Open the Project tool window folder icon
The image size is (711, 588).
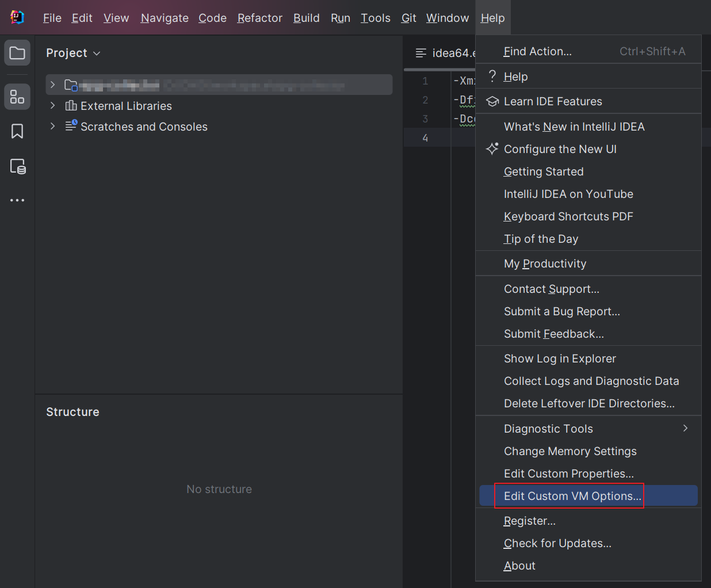click(x=17, y=53)
